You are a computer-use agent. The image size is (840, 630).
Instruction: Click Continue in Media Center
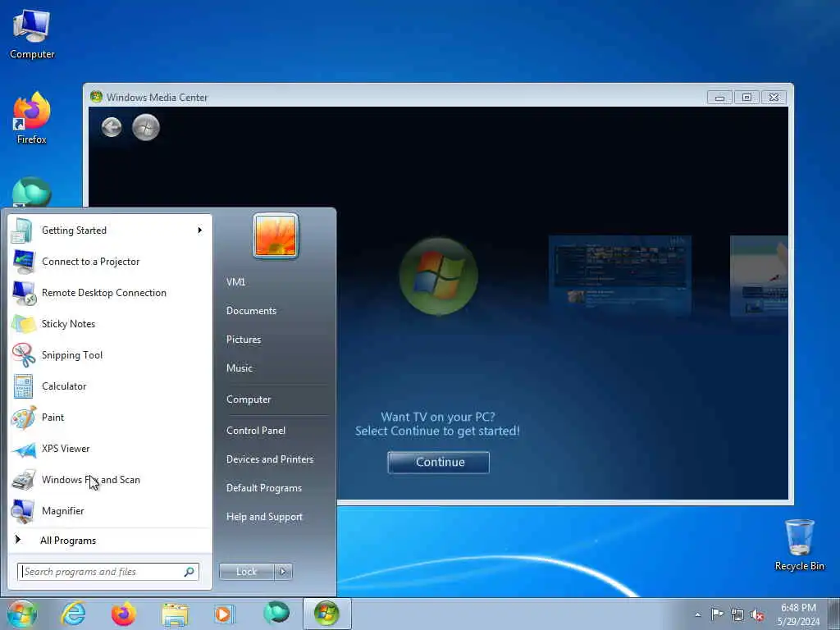click(x=439, y=463)
